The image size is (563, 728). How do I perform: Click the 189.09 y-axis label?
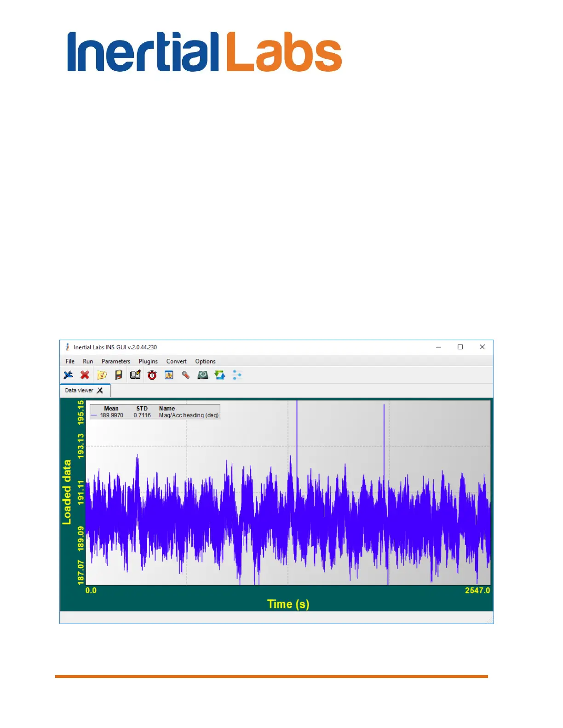pos(81,539)
